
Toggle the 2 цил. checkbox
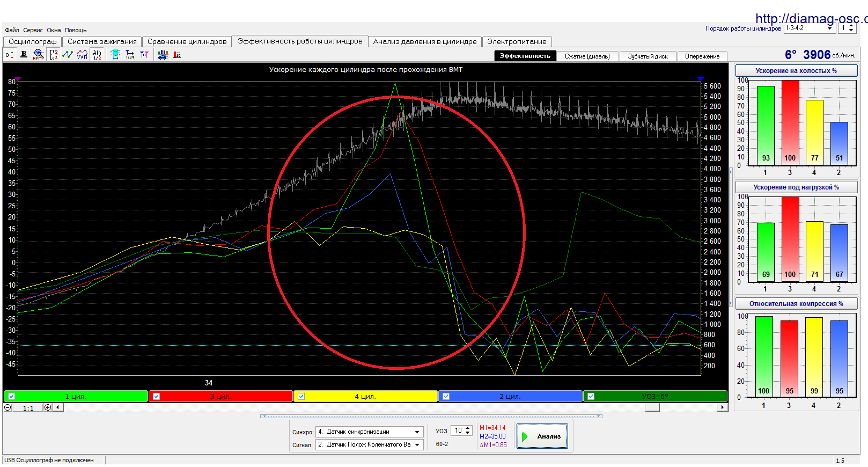446,396
